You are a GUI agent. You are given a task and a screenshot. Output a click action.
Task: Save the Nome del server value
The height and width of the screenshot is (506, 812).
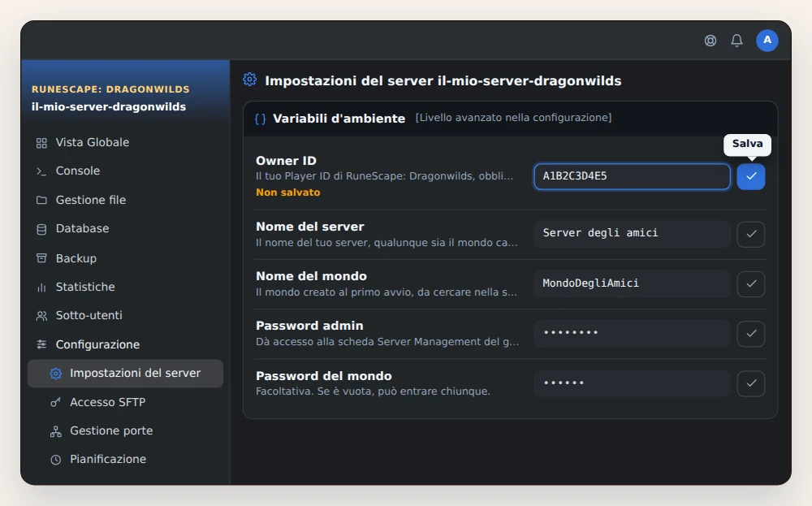751,234
